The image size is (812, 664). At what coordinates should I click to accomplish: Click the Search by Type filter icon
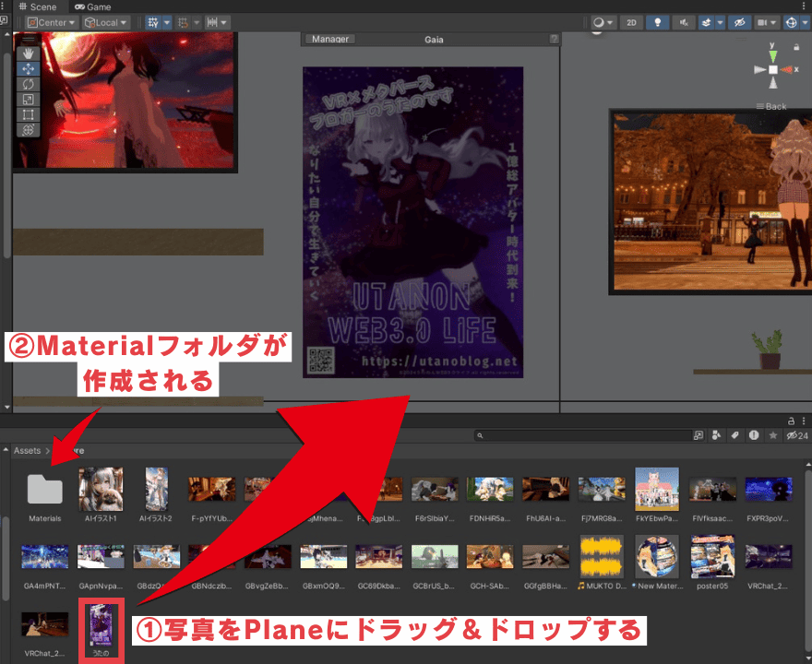716,434
